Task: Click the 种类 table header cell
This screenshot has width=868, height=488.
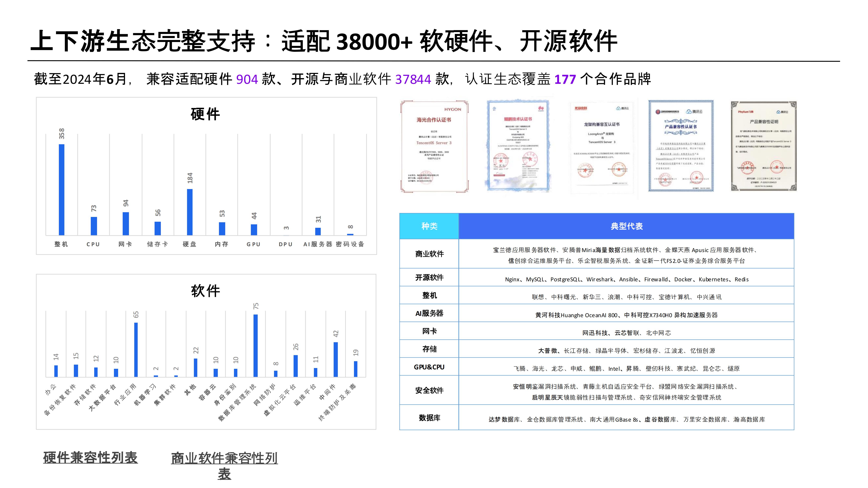Action: [x=429, y=226]
